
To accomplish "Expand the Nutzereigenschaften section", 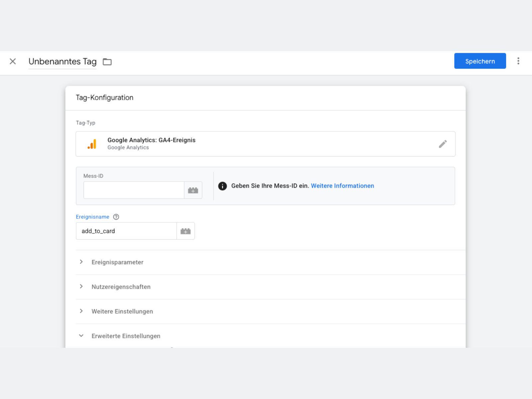I will pos(271,287).
